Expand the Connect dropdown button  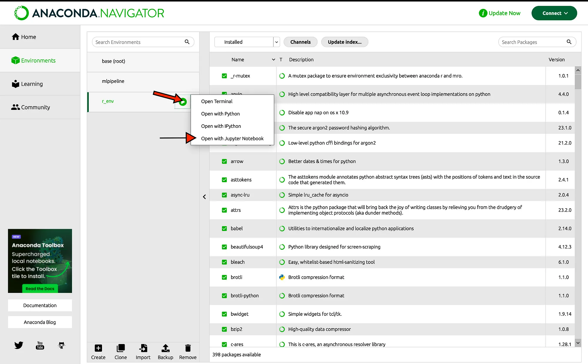(554, 13)
